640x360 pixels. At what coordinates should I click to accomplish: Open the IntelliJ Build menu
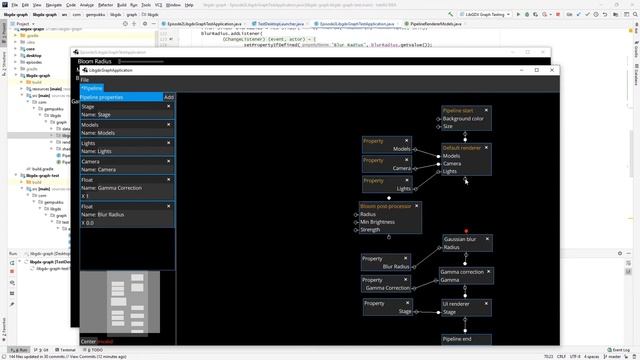122,5
